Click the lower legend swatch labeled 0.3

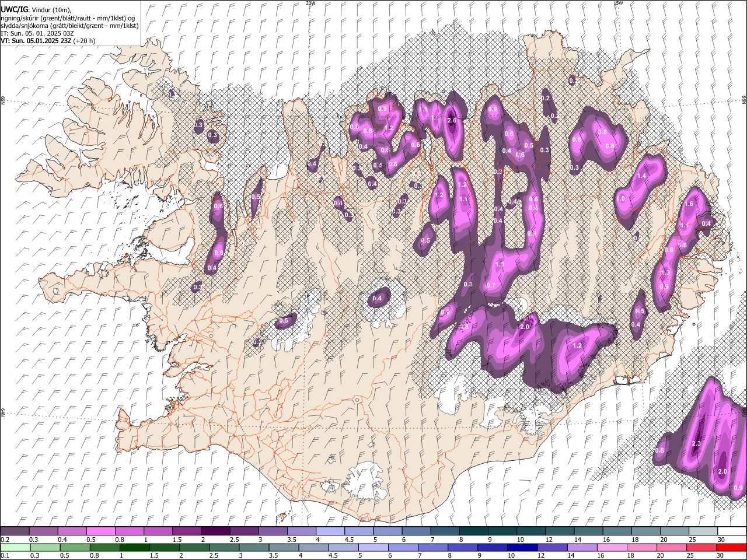[45, 547]
